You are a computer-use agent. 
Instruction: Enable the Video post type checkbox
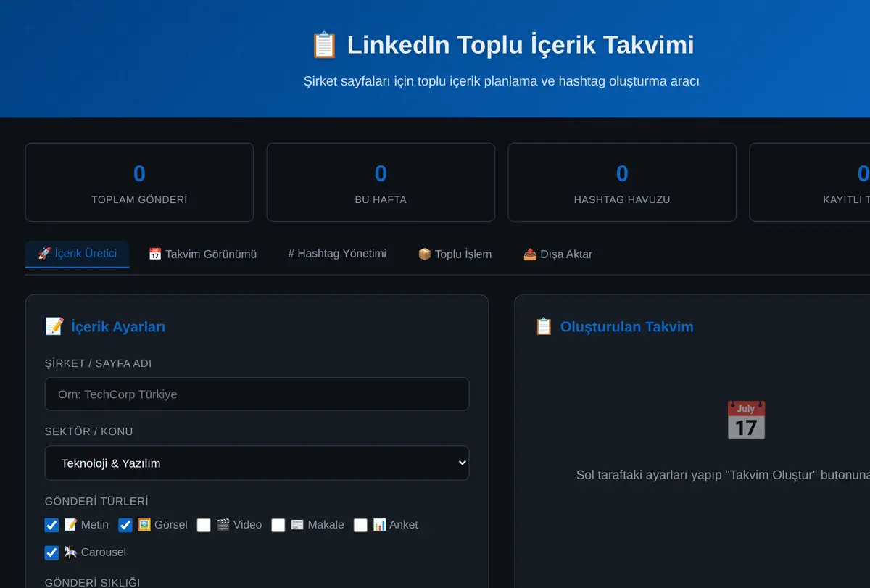click(x=204, y=525)
